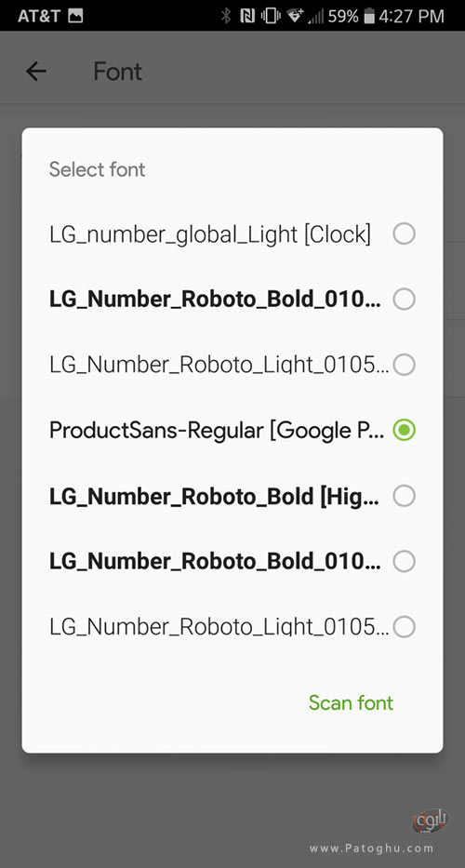Tap the 4:27 PM clock
465x868 pixels.
tap(412, 16)
